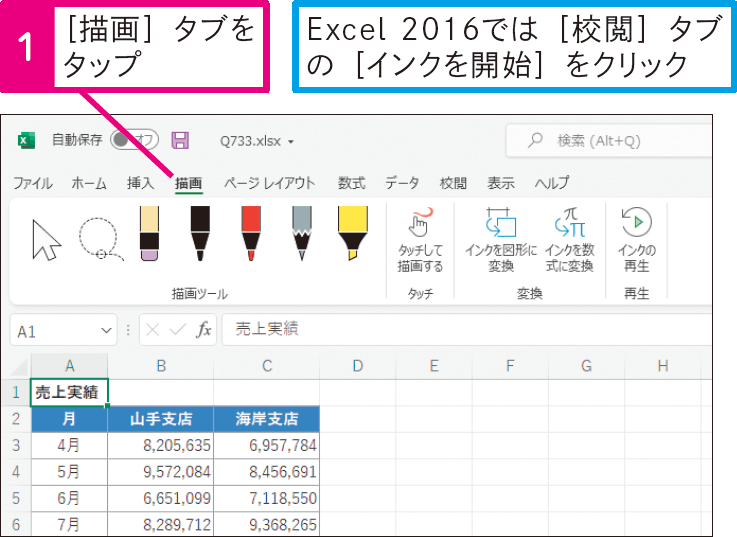Select row 1 header
The image size is (737, 537).
16,392
